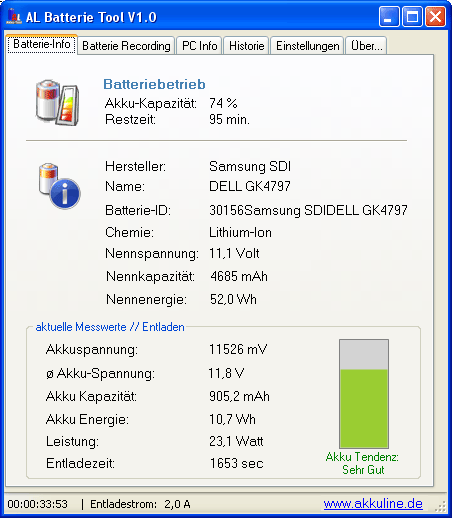Screen dimensions: 452x518
Task: Click the Akkuspannung value 11526 mV
Action: pyautogui.click(x=238, y=349)
